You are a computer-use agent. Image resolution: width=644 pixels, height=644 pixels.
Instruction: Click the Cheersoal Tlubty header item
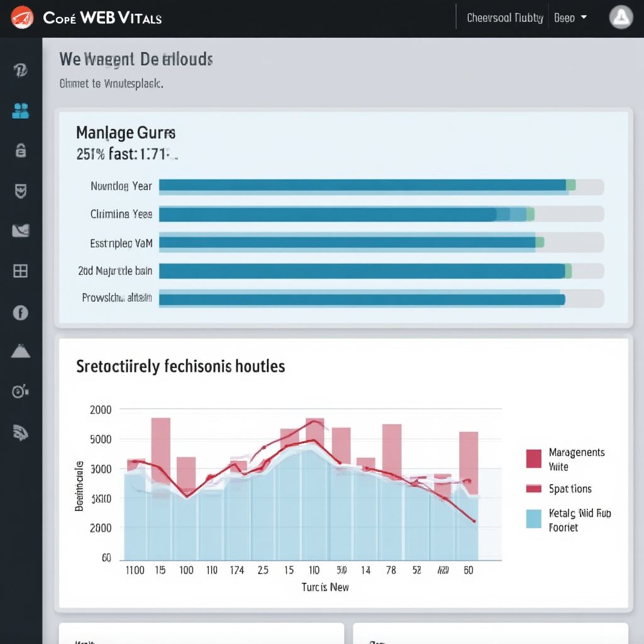504,18
